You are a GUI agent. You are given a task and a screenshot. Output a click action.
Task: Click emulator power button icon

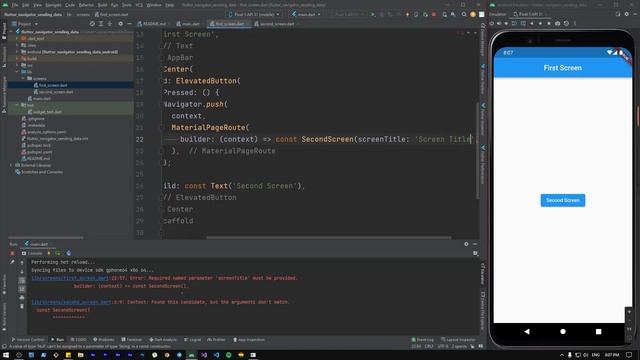pos(492,24)
